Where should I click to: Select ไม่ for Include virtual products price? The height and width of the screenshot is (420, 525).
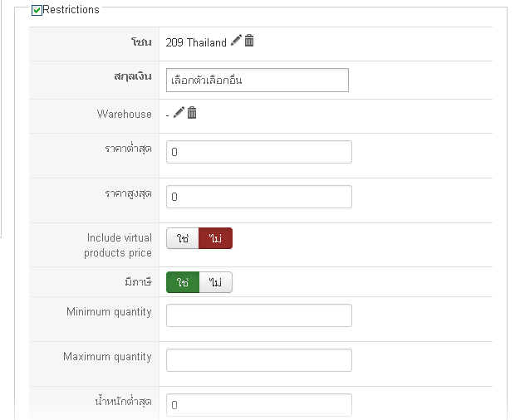click(215, 239)
